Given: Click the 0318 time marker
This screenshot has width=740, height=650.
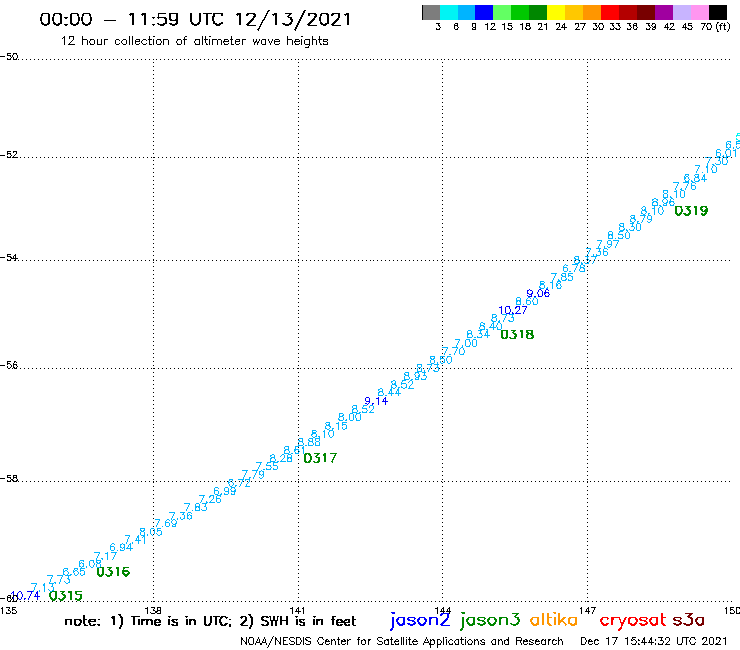Looking at the screenshot, I should [517, 335].
